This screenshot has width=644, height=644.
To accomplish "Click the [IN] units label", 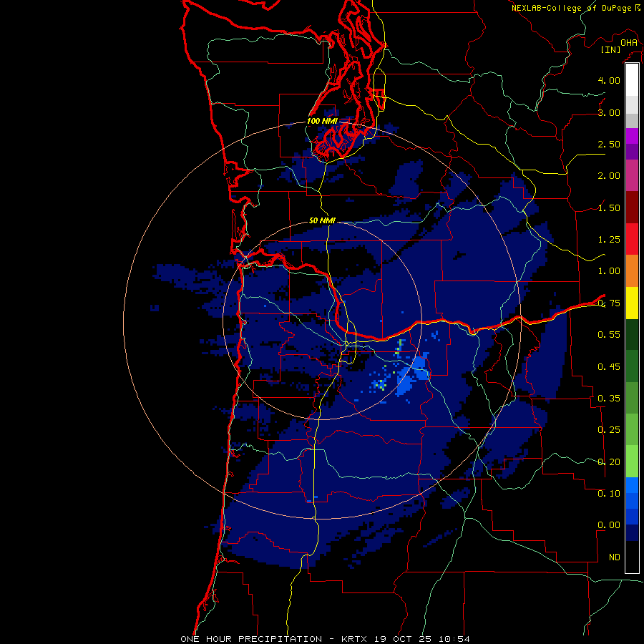I will pos(611,50).
